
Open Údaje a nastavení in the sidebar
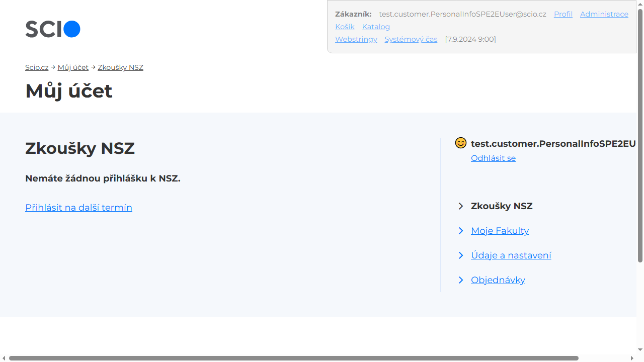coord(511,255)
